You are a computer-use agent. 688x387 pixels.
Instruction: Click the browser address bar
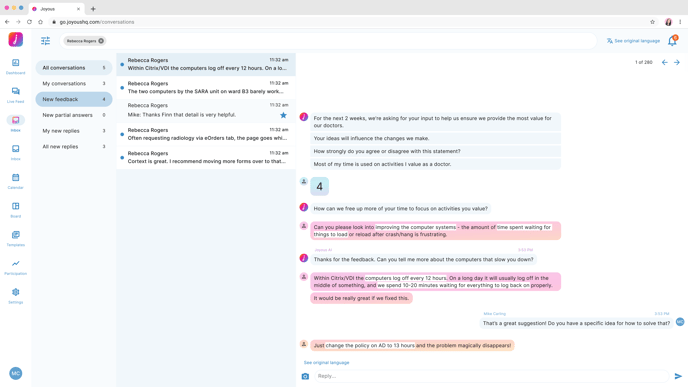coord(347,22)
